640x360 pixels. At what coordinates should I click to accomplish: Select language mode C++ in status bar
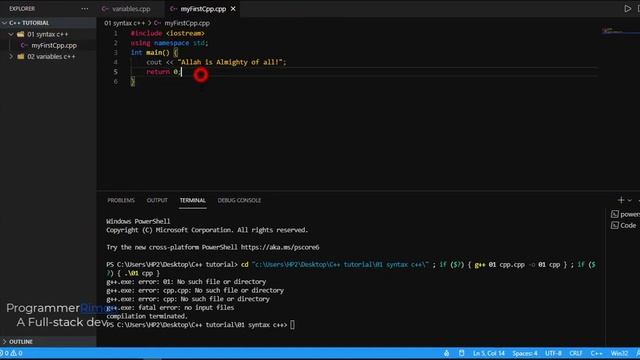596,353
